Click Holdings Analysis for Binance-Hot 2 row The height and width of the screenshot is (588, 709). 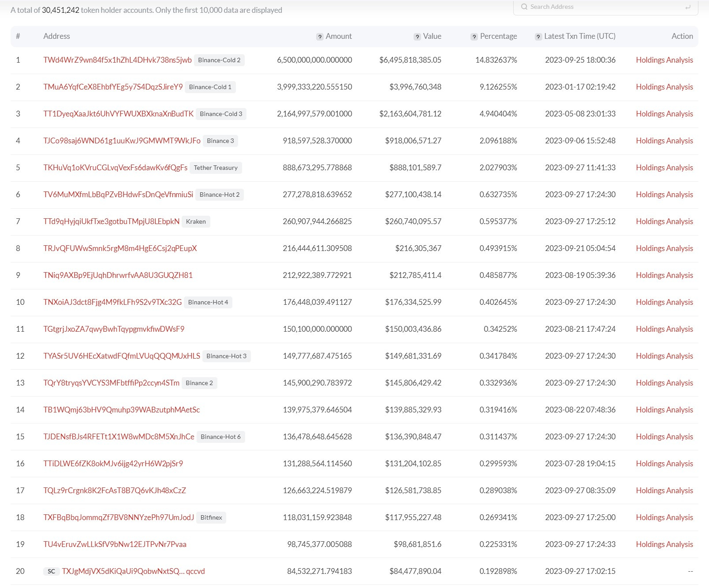click(664, 195)
